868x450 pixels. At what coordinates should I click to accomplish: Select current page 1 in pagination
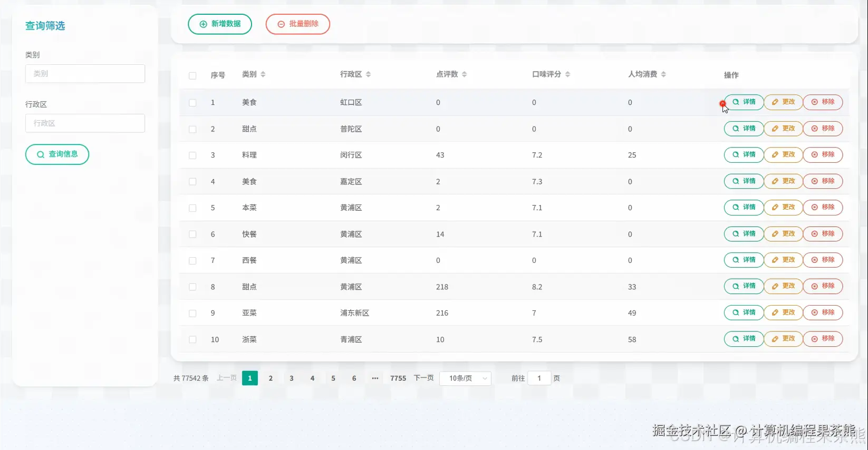pyautogui.click(x=250, y=378)
